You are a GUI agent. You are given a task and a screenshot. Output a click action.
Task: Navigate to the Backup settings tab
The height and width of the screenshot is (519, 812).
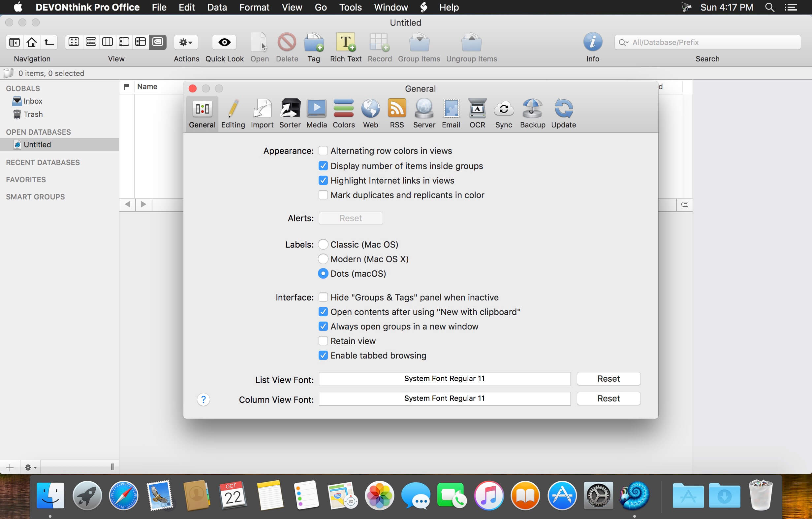pos(533,113)
